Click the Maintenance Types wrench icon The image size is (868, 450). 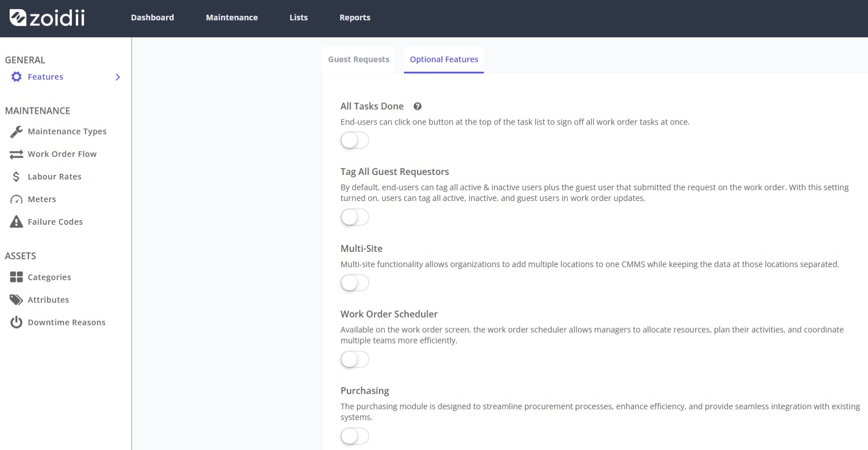[x=16, y=131]
